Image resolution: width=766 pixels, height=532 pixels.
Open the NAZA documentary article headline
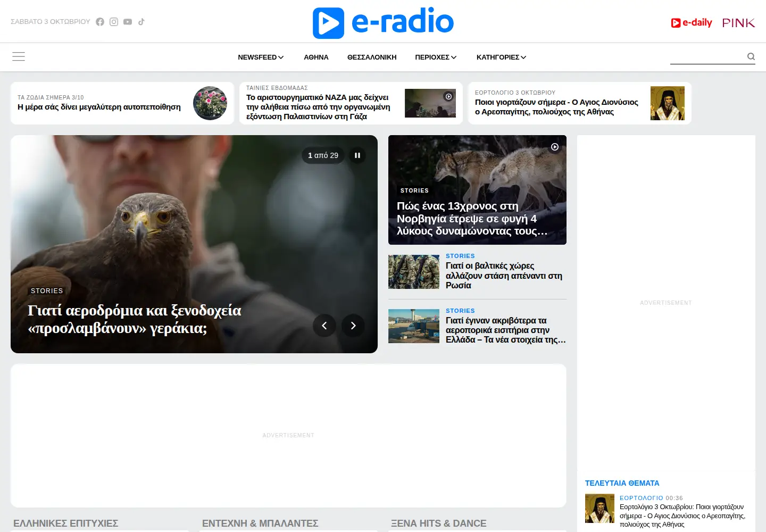[318, 107]
